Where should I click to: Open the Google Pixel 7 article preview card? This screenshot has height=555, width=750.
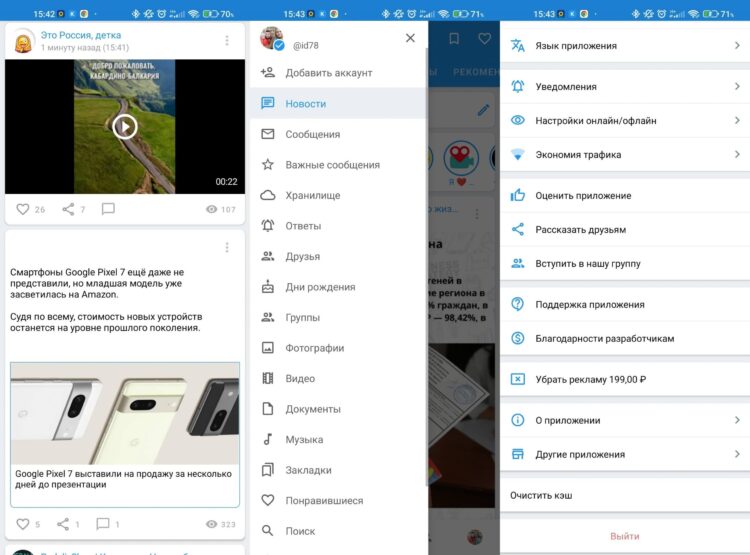125,434
